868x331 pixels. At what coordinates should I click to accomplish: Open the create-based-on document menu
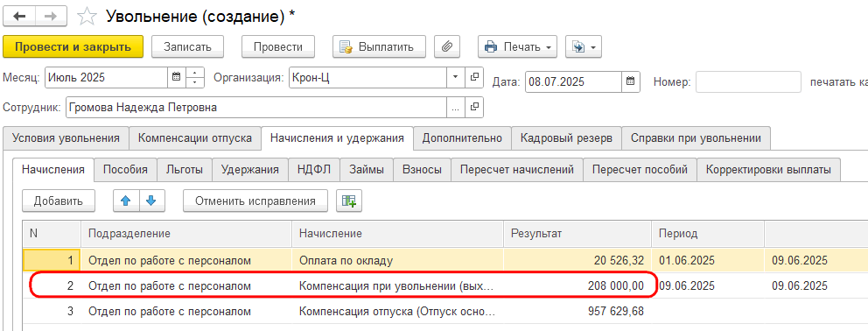pos(583,46)
